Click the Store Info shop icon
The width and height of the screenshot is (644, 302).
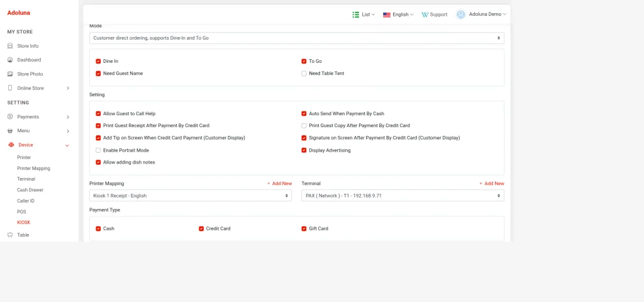tap(10, 46)
